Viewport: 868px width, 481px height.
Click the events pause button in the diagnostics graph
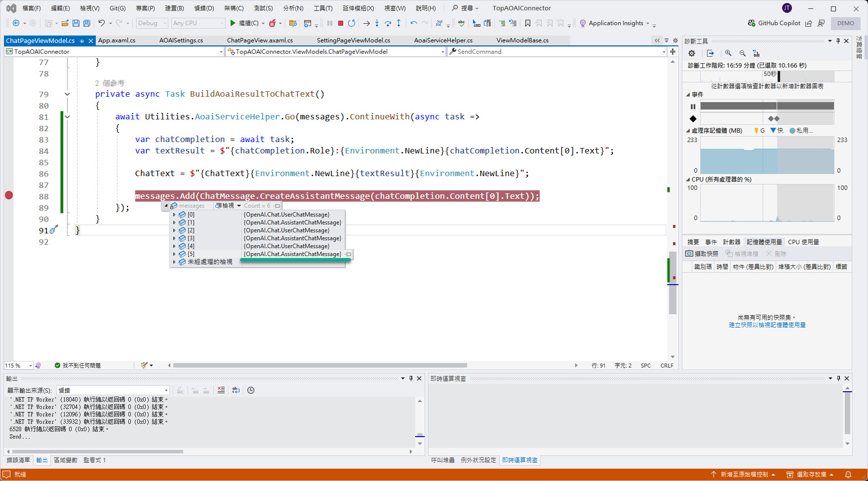pos(693,107)
